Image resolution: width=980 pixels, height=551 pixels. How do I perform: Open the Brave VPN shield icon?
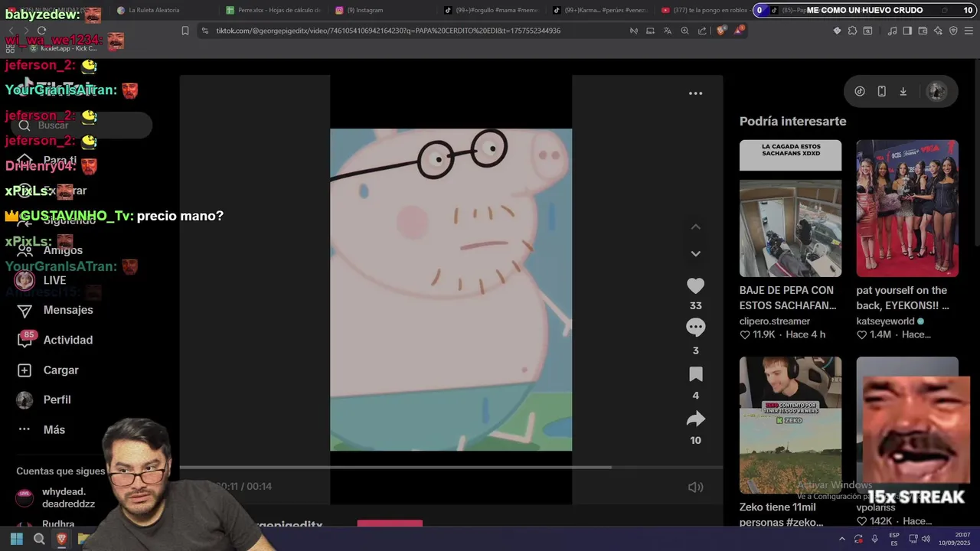click(x=953, y=31)
